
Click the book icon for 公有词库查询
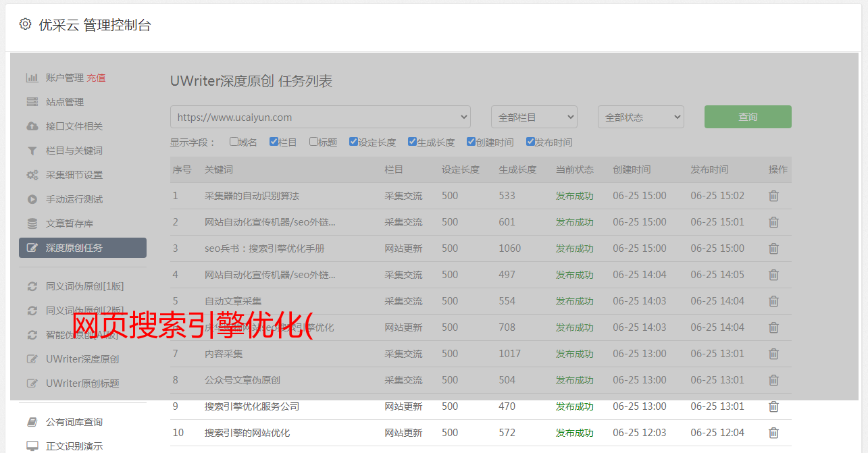click(x=32, y=422)
